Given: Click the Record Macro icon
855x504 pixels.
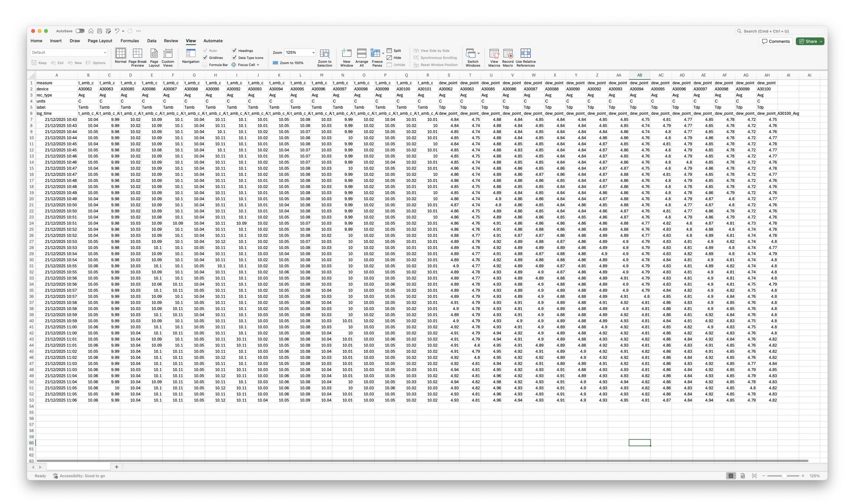Looking at the screenshot, I should [508, 53].
